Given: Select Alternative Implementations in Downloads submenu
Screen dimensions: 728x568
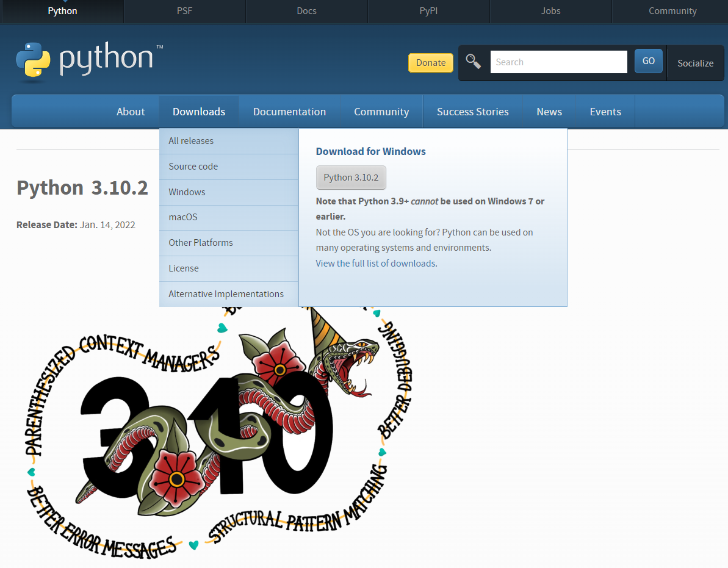Looking at the screenshot, I should [229, 293].
